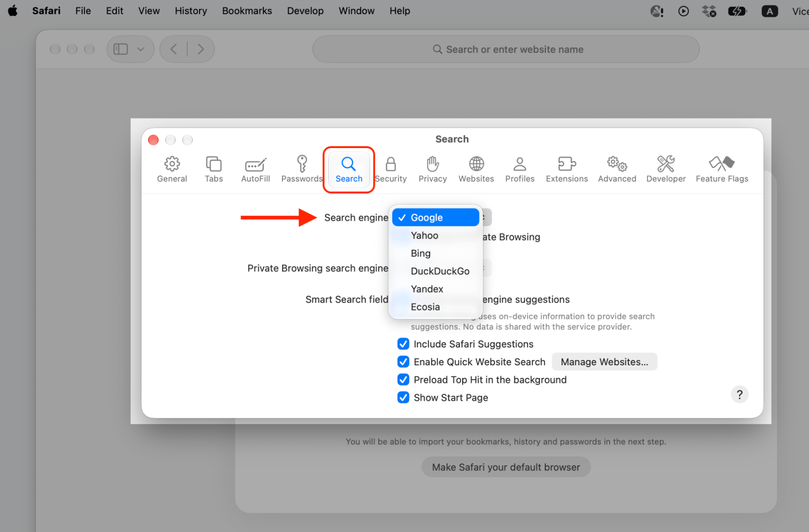Open the Apple menu

tap(13, 11)
